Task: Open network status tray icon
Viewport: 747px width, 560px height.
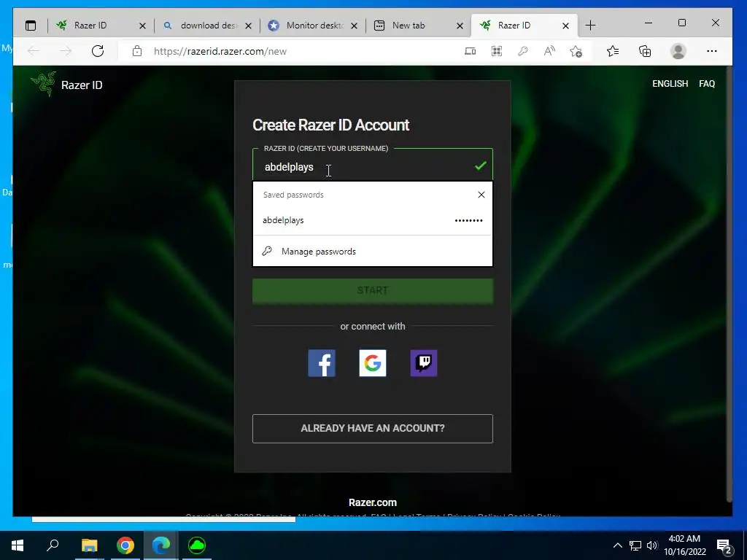Action: pos(635,545)
